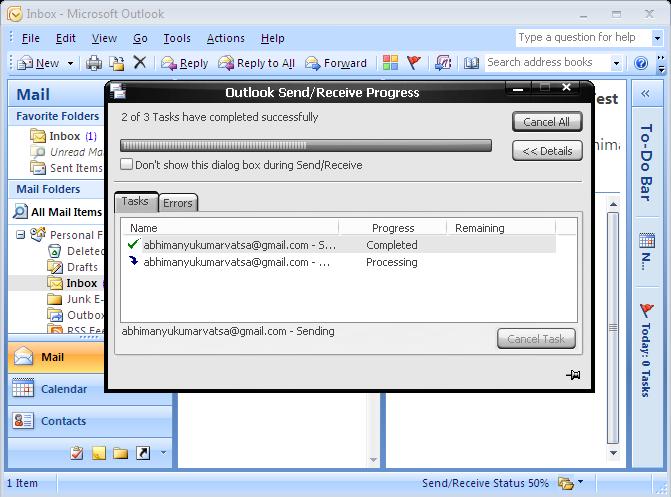Click the blue Help question mark icon

tap(641, 63)
